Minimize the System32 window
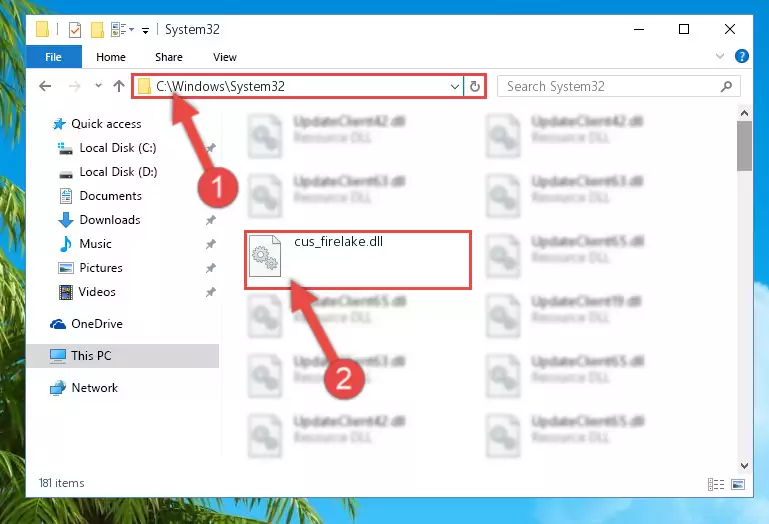This screenshot has height=524, width=769. click(639, 29)
